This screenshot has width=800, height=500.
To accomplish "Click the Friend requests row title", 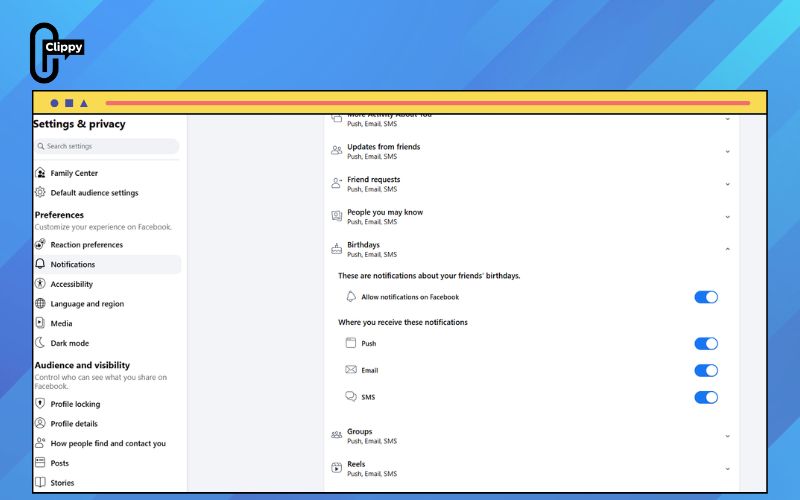I will point(373,180).
